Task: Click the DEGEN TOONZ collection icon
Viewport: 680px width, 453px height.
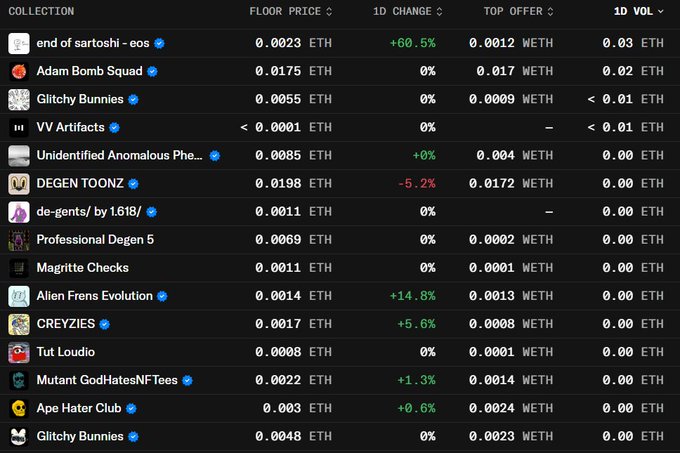Action: click(19, 184)
